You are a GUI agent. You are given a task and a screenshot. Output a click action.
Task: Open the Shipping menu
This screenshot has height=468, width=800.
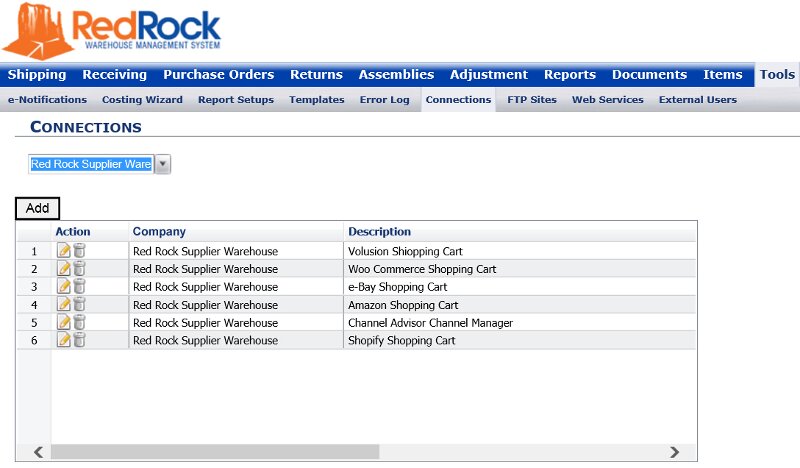pyautogui.click(x=37, y=75)
